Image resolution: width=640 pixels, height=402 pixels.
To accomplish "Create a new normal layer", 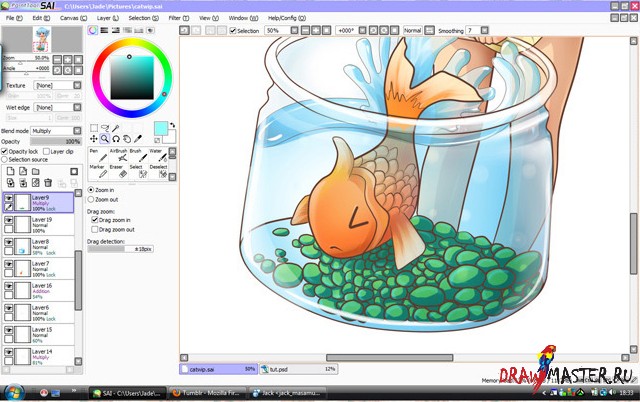I will [11, 171].
